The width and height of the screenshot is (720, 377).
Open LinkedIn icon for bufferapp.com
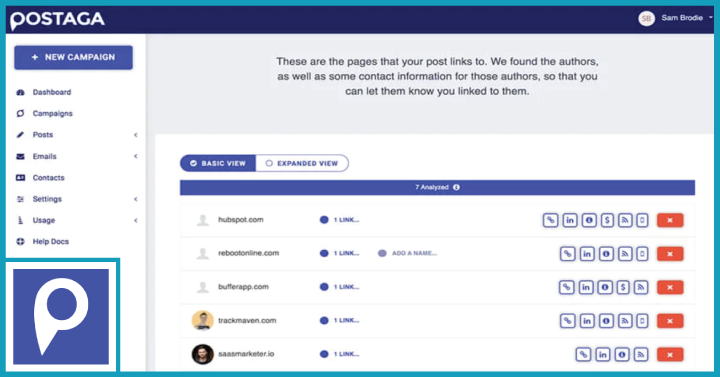[x=586, y=287]
